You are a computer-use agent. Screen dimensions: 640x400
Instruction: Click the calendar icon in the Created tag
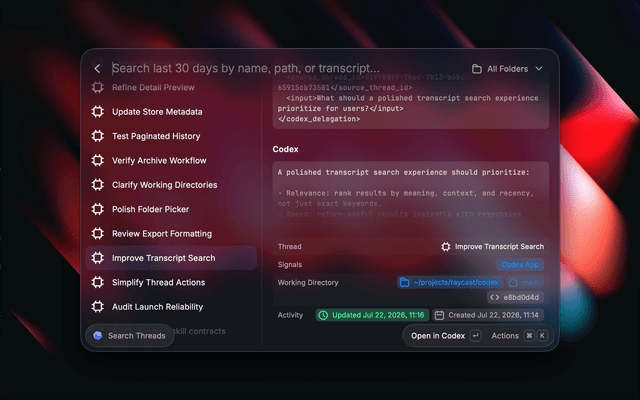pos(439,315)
